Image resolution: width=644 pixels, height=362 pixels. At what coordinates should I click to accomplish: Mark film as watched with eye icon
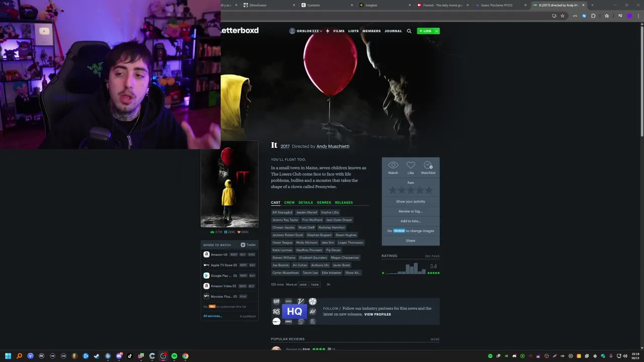[393, 165]
